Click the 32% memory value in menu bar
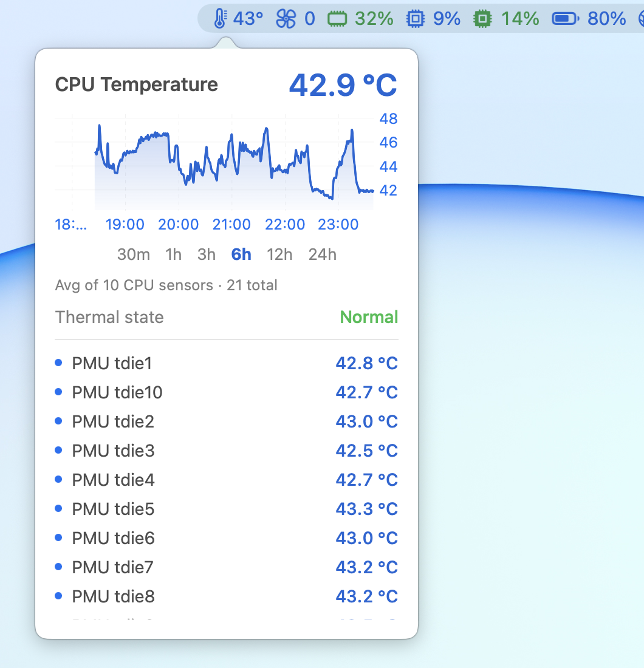This screenshot has width=644, height=668. pos(374,19)
